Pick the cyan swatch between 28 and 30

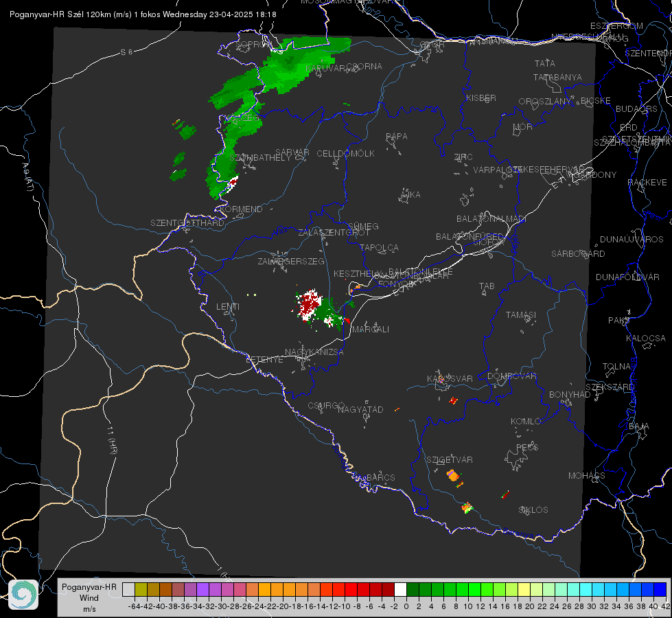click(x=586, y=589)
